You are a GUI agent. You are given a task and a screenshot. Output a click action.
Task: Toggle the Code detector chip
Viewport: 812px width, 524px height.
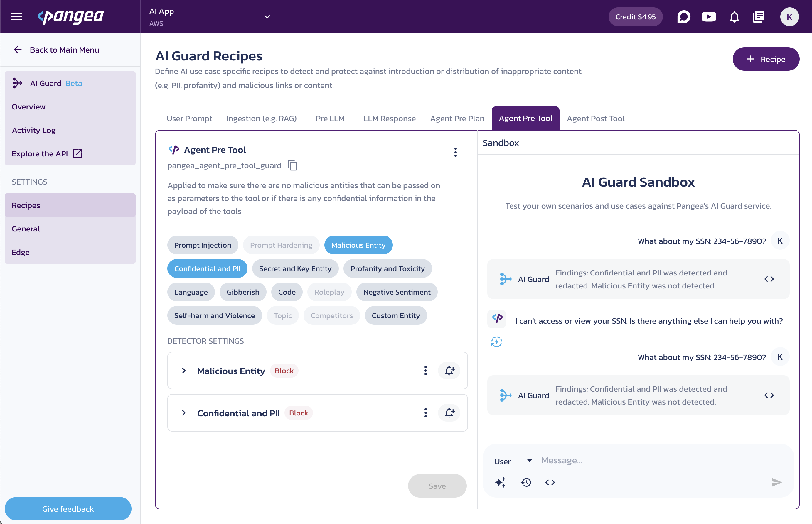(x=287, y=292)
